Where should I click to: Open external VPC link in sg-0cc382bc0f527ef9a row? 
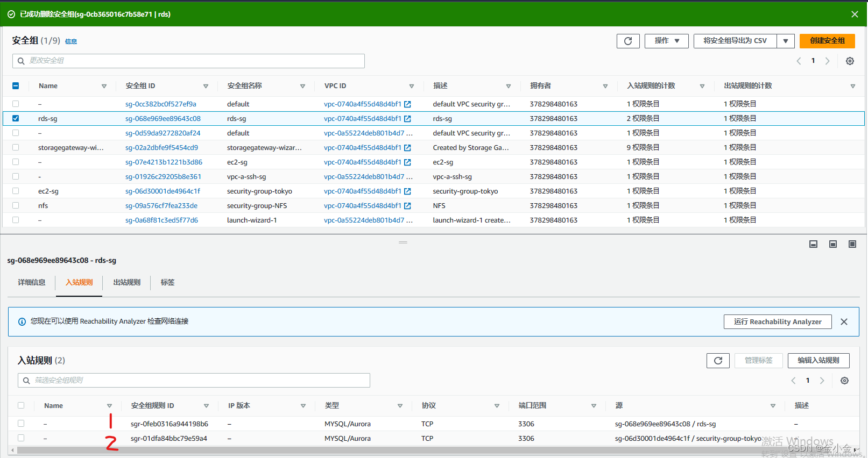click(407, 104)
